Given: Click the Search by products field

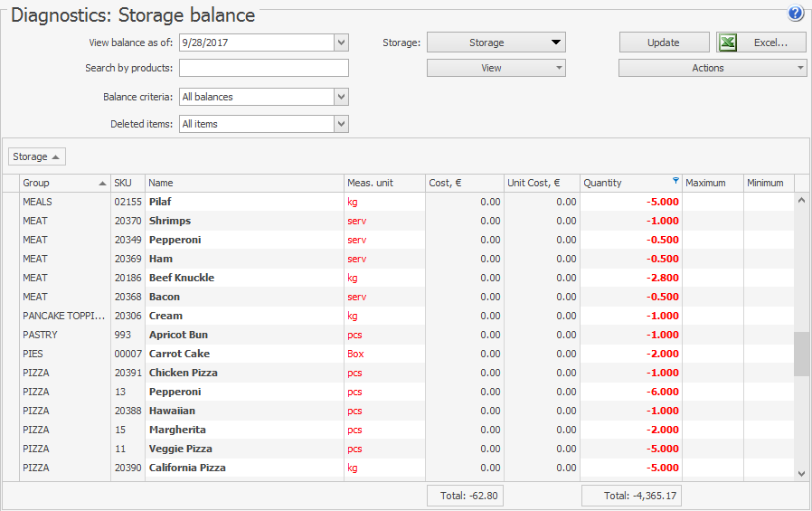Looking at the screenshot, I should point(263,69).
